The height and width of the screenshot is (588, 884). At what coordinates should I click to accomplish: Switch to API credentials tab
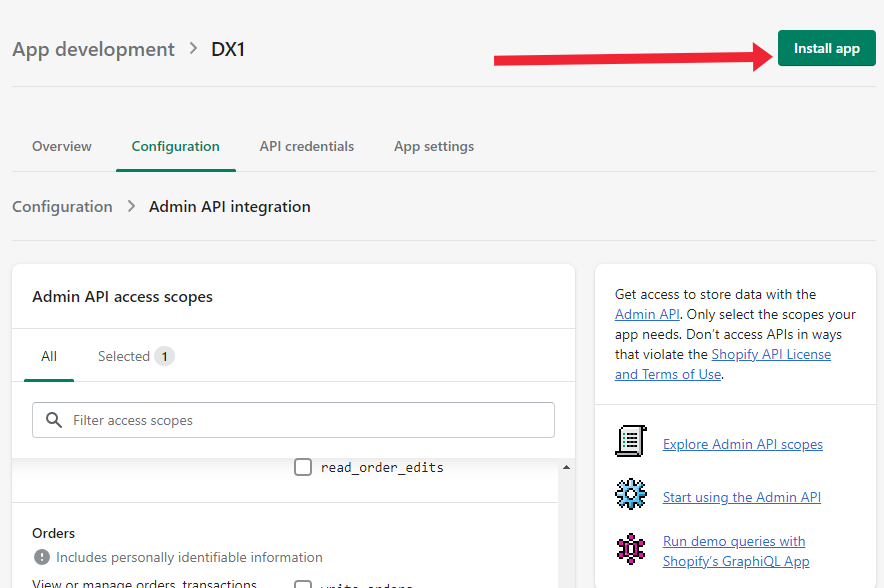pyautogui.click(x=307, y=147)
